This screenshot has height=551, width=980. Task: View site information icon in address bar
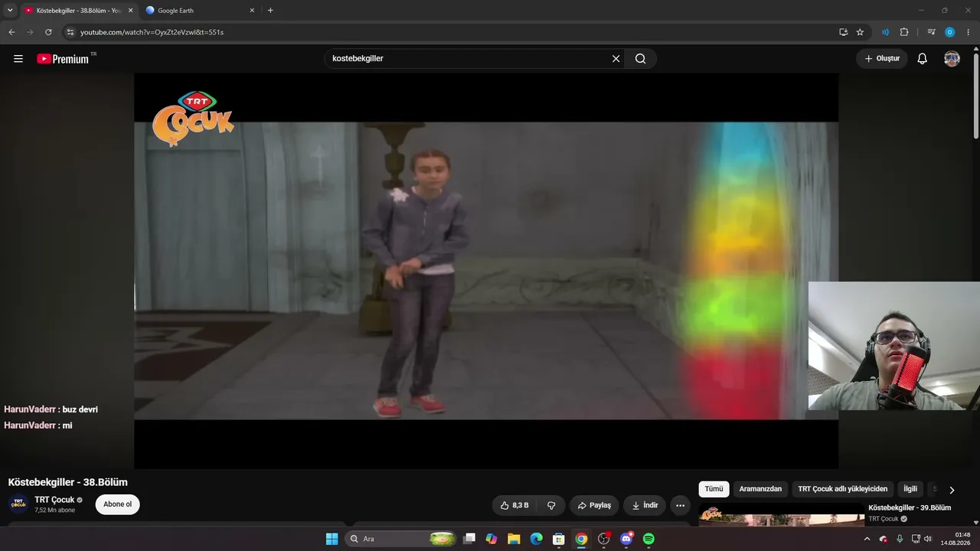click(70, 32)
